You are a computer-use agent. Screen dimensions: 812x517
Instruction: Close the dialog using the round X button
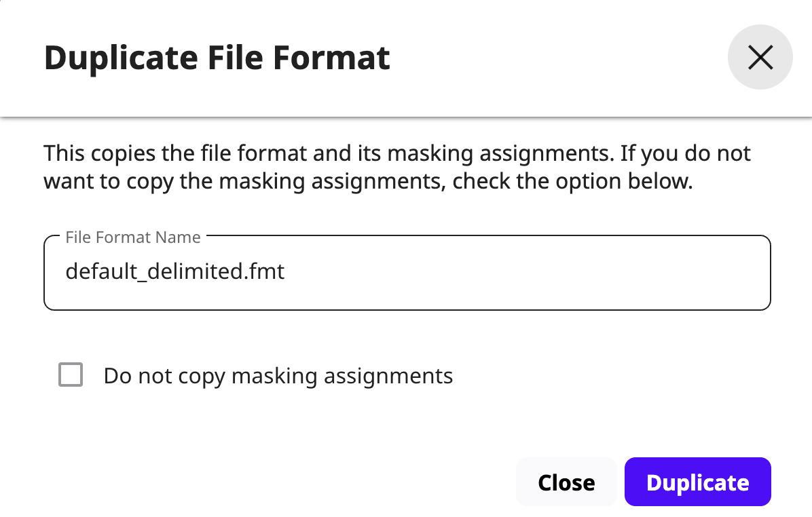pyautogui.click(x=760, y=58)
